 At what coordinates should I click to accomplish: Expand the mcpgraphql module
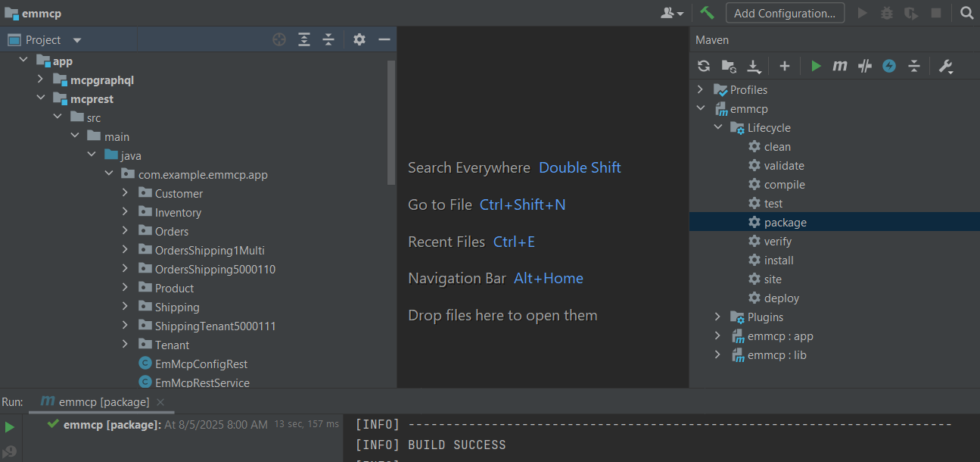(41, 79)
